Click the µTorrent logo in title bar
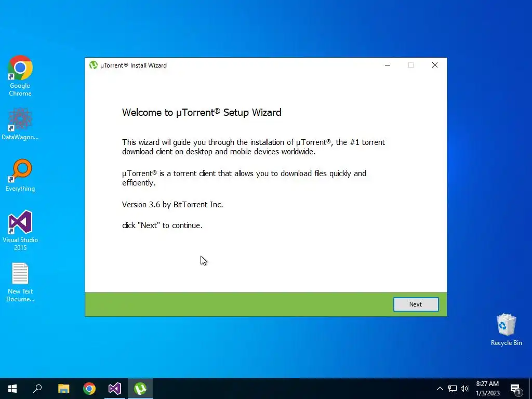This screenshot has width=532, height=399. (x=94, y=65)
